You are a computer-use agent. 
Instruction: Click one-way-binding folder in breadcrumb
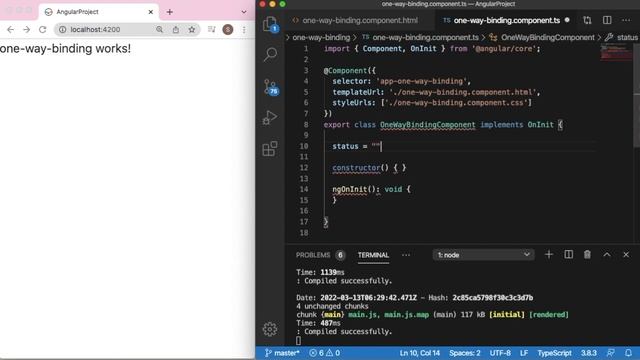[321, 38]
